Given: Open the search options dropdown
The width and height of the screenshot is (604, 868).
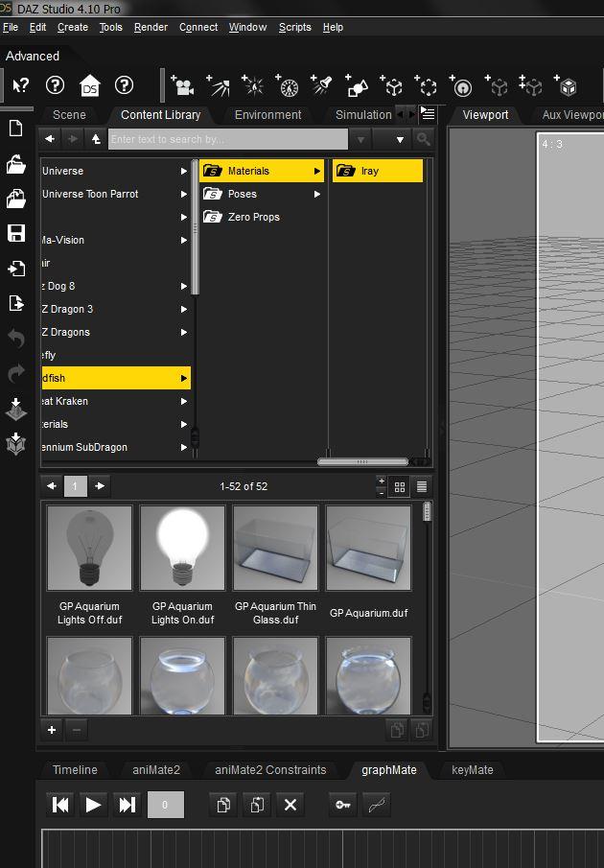Looking at the screenshot, I should (x=400, y=139).
